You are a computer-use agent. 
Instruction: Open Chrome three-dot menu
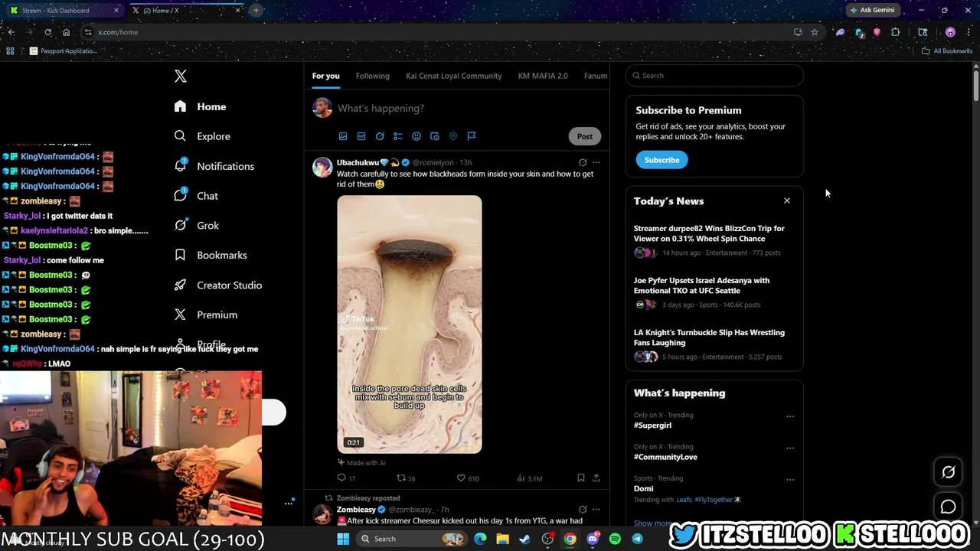(969, 32)
